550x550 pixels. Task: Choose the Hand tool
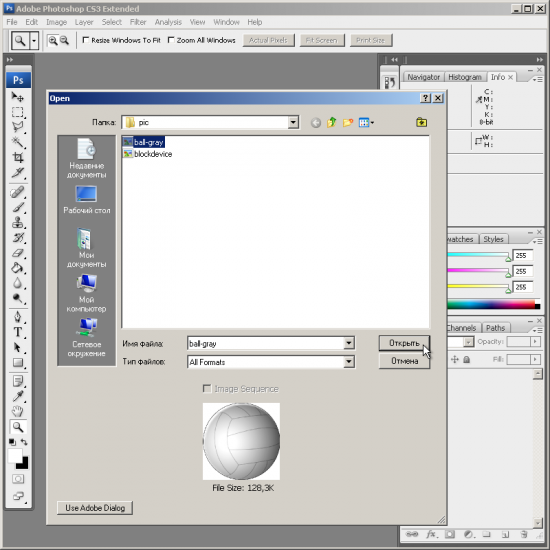(x=18, y=411)
